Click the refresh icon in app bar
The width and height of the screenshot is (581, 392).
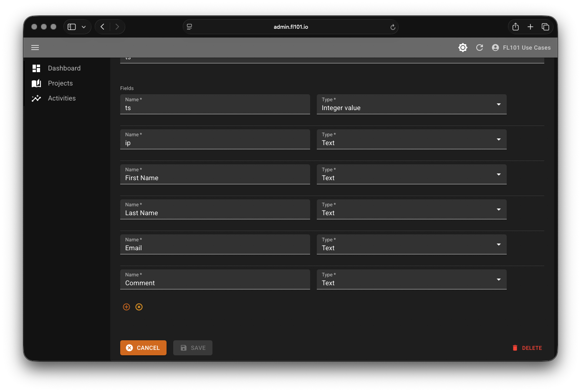click(480, 48)
